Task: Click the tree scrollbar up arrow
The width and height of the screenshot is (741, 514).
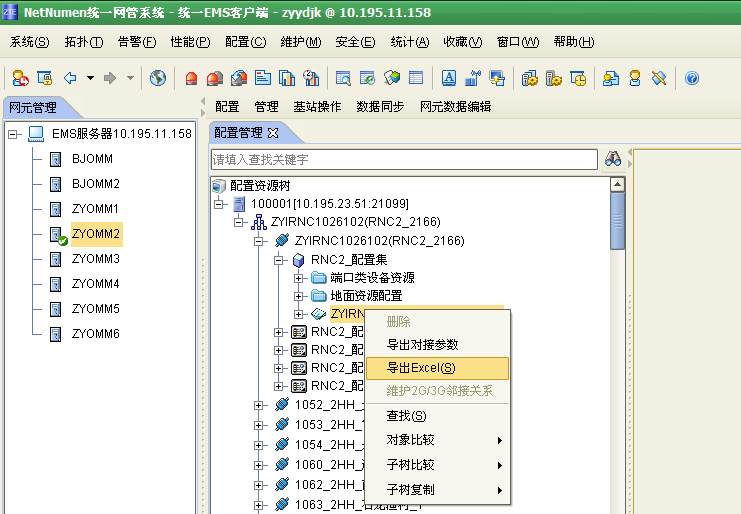Action: click(x=617, y=185)
